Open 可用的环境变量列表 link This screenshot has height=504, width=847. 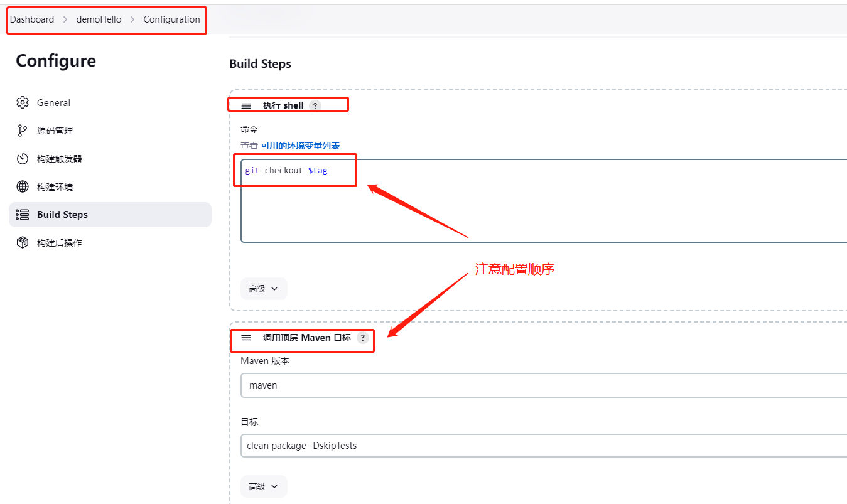click(x=300, y=146)
